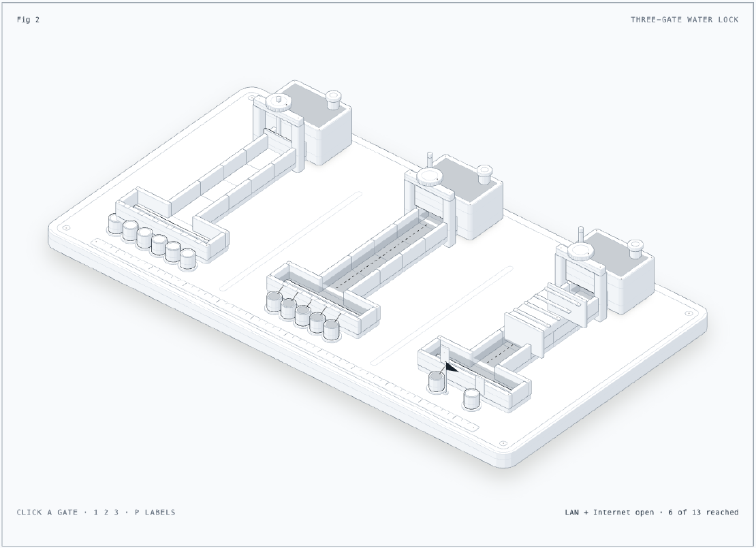This screenshot has width=756, height=548.
Task: Click the filler cap on the middle tank
Action: point(484,174)
